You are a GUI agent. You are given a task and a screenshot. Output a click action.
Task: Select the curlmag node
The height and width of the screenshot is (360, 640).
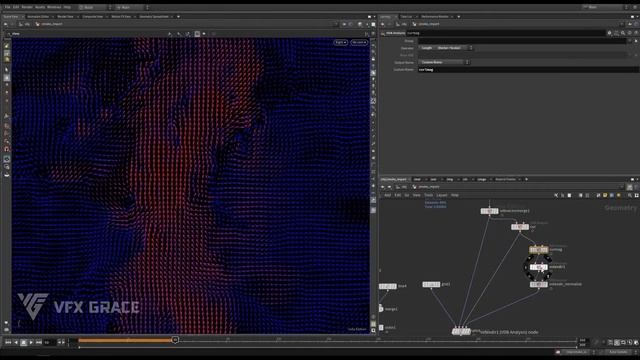(x=538, y=249)
